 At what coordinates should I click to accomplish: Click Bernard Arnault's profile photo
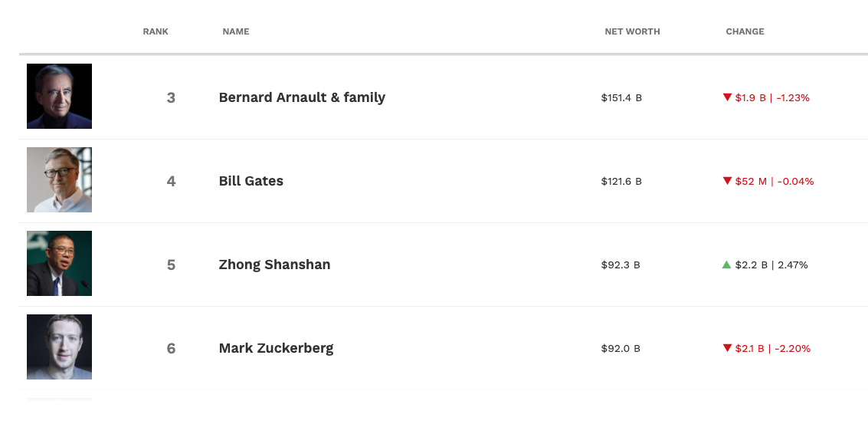(59, 96)
